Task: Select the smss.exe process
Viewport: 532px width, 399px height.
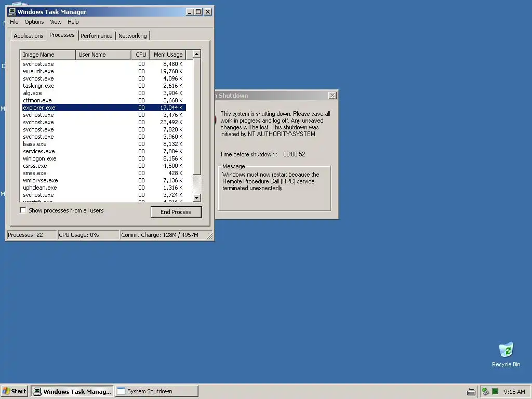Action: (x=103, y=173)
